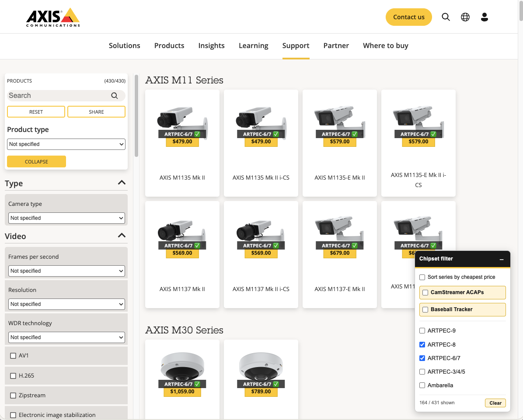Click the AXIS M11 Series heading
523x420 pixels.
pyautogui.click(x=184, y=80)
